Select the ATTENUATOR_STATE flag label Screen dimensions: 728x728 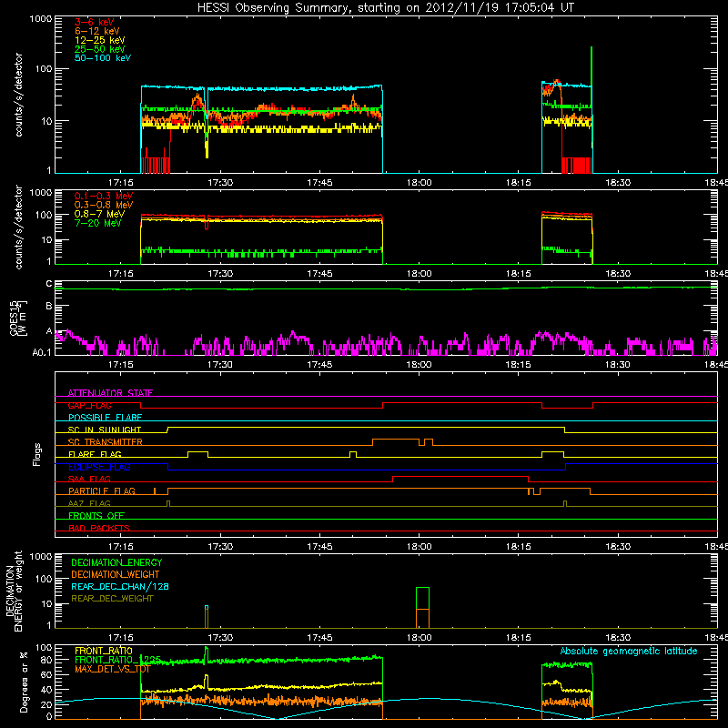[x=110, y=393]
